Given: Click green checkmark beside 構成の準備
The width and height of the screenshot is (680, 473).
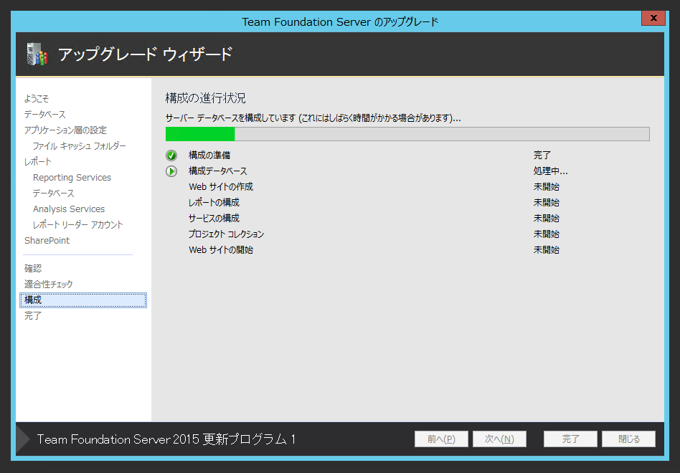Looking at the screenshot, I should coord(171,155).
